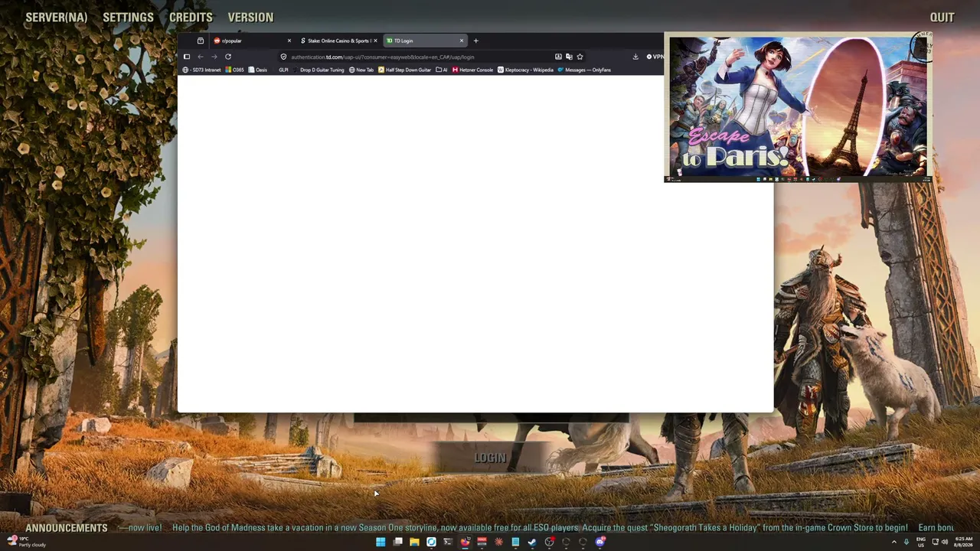Open the O365 bookmark

[235, 70]
